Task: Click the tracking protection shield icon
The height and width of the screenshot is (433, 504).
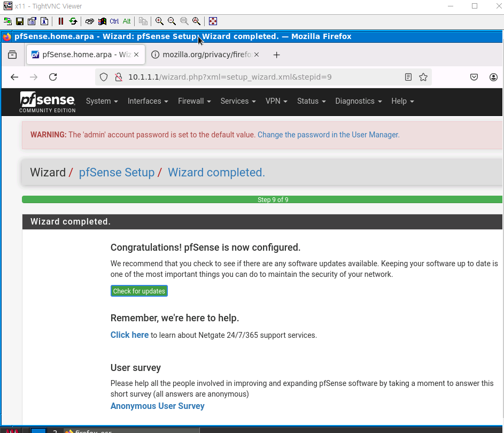Action: (x=104, y=77)
